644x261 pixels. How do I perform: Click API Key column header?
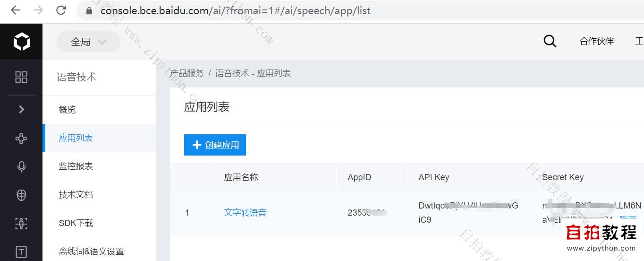(433, 177)
